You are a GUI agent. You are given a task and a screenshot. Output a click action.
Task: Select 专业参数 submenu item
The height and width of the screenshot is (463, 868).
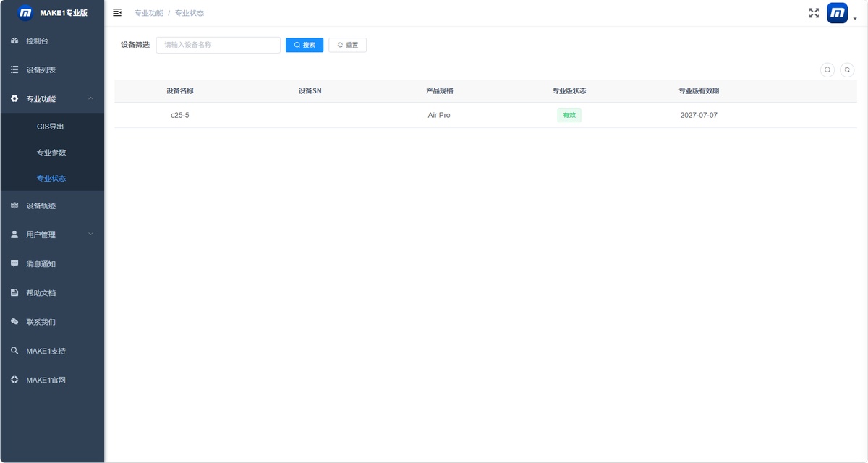pyautogui.click(x=52, y=153)
